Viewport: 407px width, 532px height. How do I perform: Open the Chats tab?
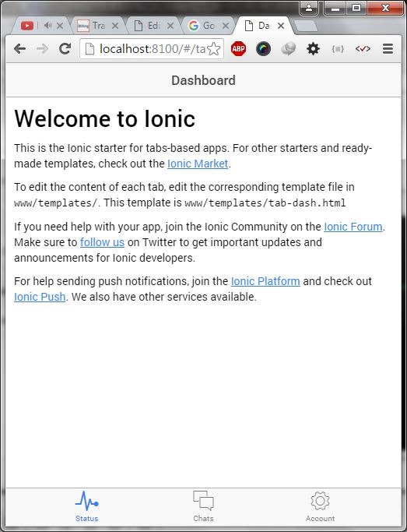(203, 506)
